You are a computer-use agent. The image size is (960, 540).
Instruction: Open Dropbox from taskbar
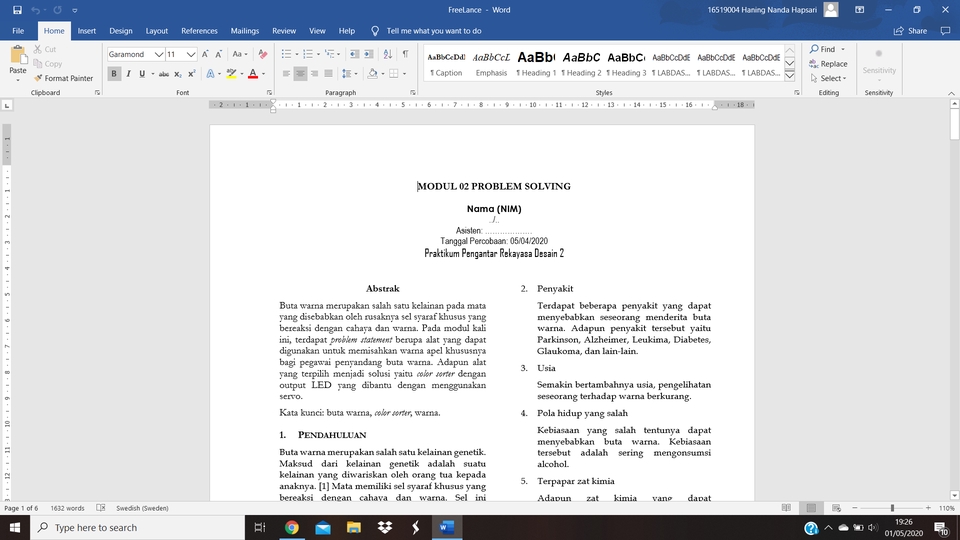coord(384,527)
